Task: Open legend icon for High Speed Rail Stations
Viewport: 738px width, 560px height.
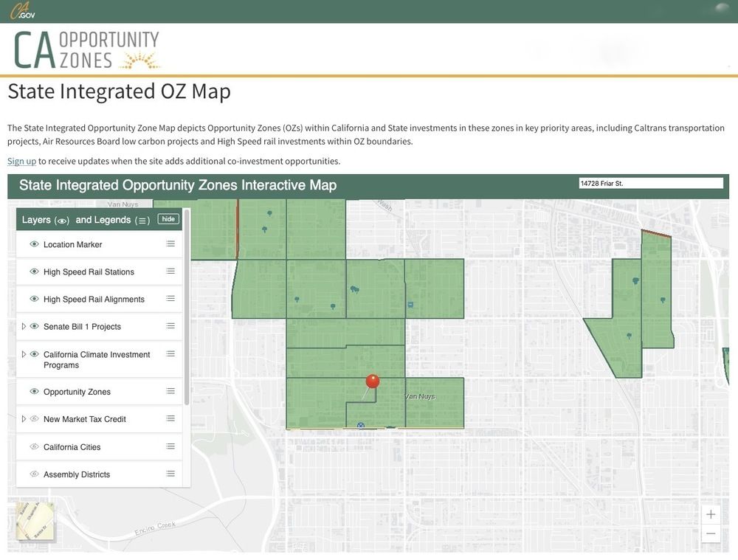Action: pos(170,272)
